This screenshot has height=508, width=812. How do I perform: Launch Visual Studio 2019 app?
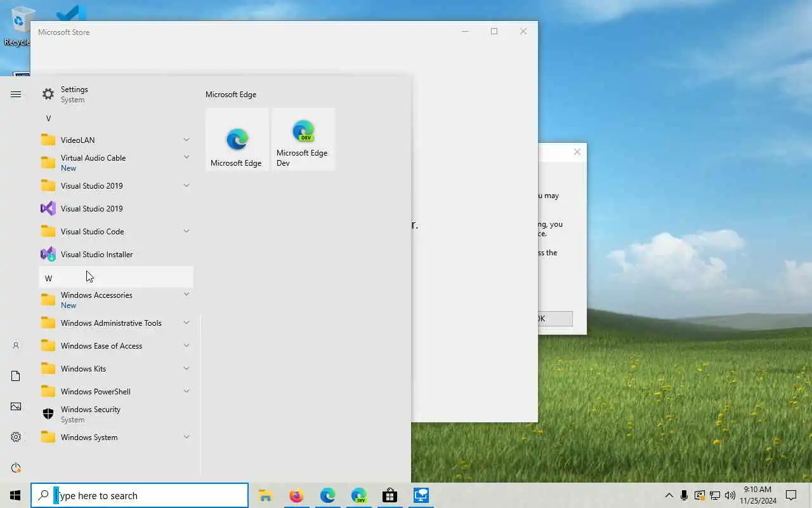click(116, 208)
